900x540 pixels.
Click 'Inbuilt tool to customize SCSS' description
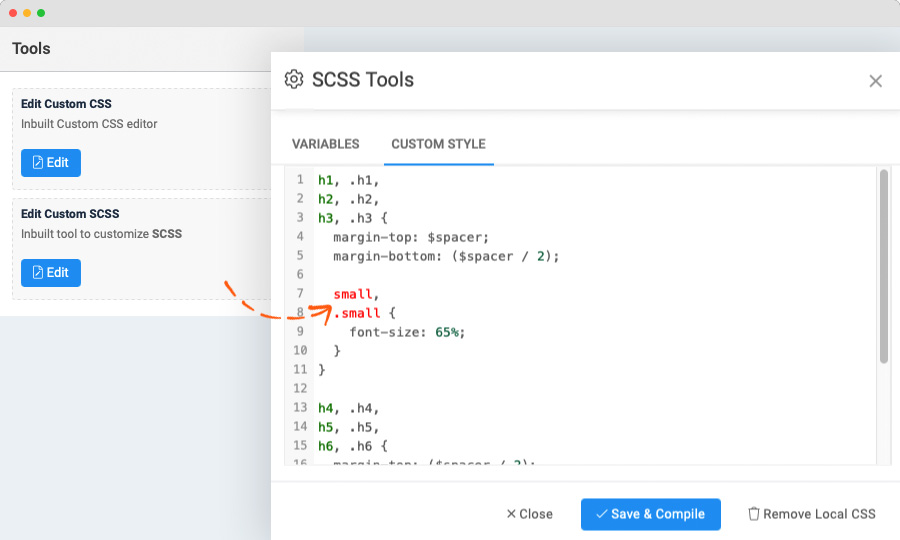pos(101,234)
